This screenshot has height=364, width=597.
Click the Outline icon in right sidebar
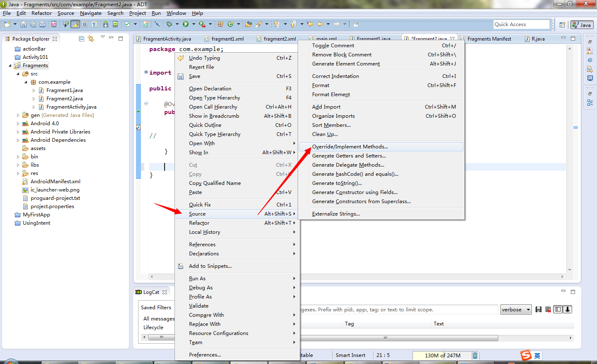coord(590,102)
